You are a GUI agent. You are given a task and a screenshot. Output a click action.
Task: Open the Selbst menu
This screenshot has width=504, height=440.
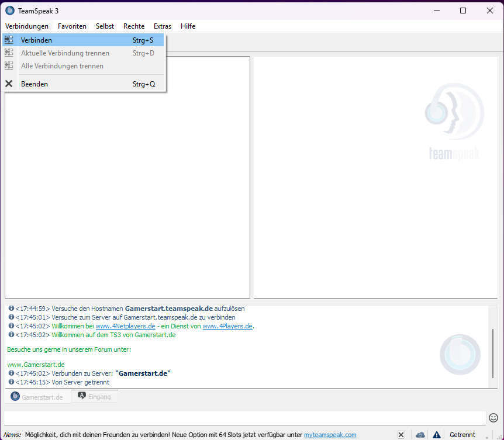coord(105,26)
